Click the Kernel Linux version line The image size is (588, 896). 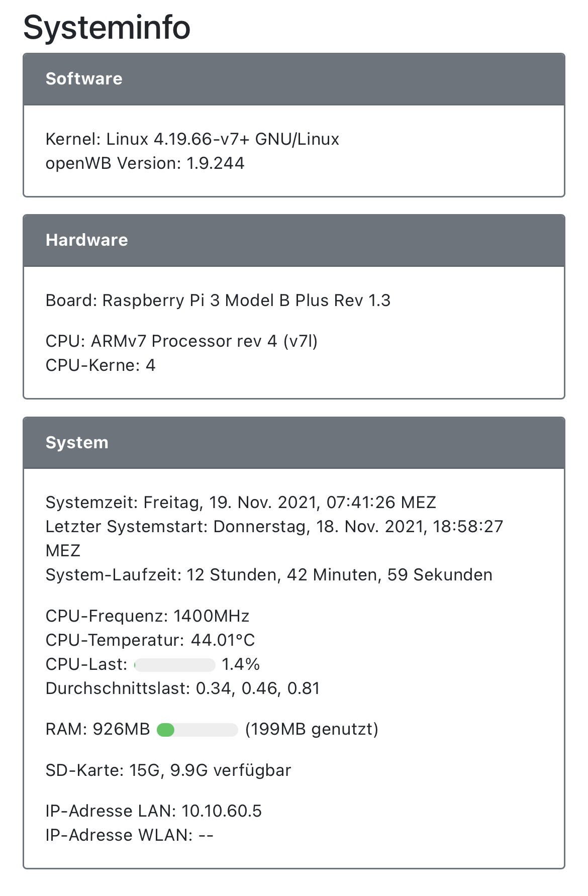pyautogui.click(x=192, y=139)
